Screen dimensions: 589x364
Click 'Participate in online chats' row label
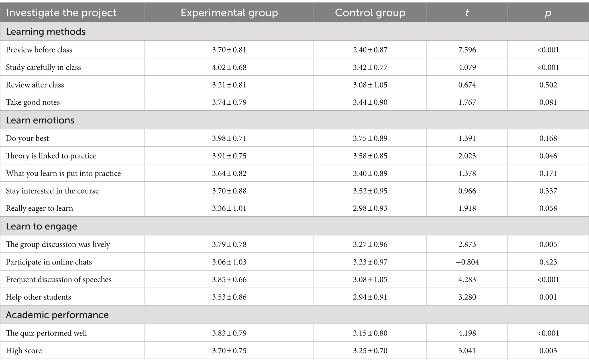[49, 262]
